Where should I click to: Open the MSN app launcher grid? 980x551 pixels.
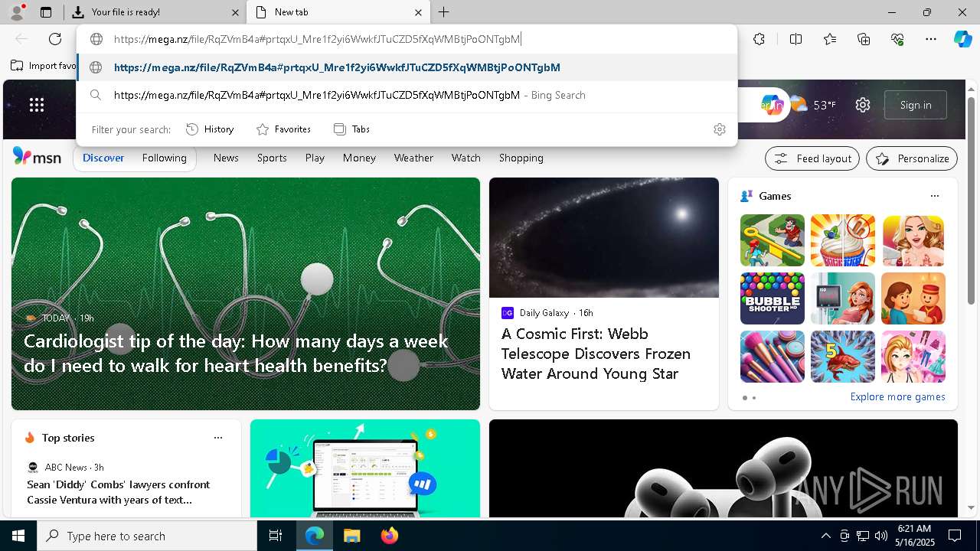coord(37,105)
